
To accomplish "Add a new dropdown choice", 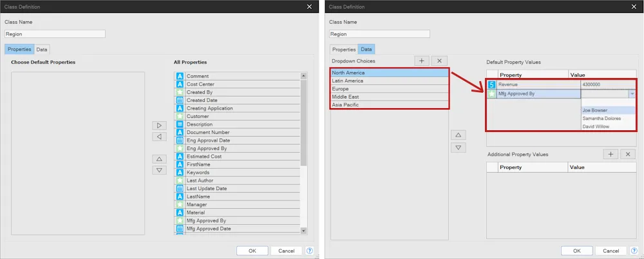I will point(421,61).
